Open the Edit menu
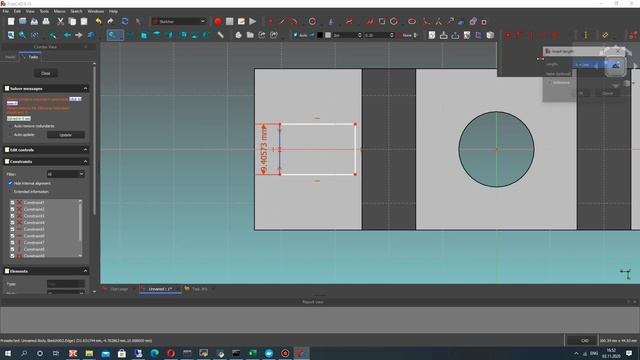 pyautogui.click(x=17, y=11)
